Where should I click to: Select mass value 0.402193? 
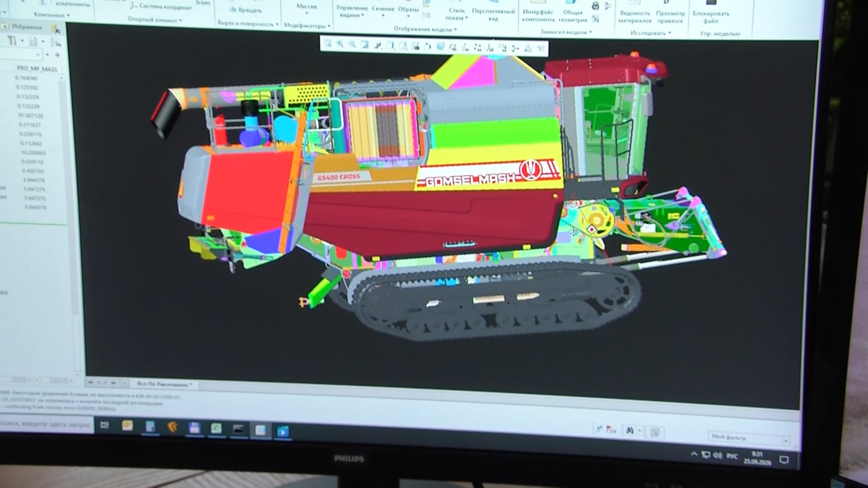pos(33,171)
